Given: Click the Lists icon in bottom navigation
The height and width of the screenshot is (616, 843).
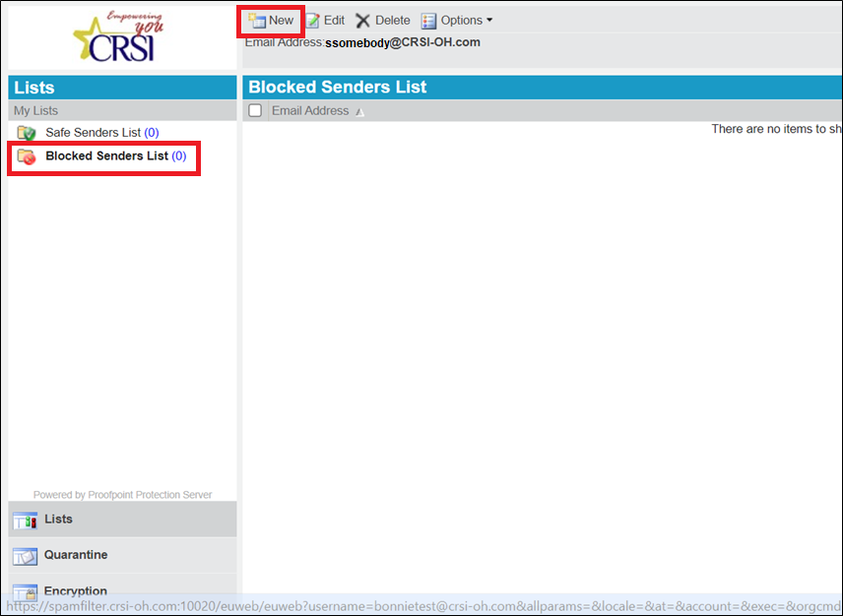Looking at the screenshot, I should (x=25, y=520).
